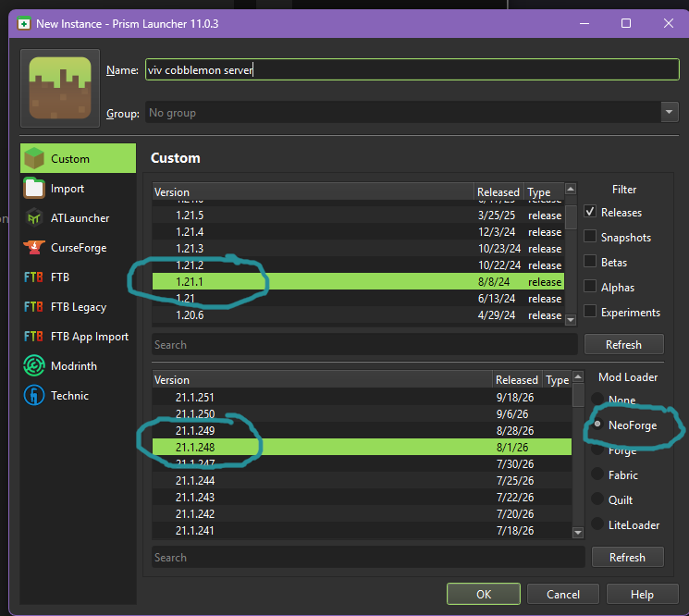Select Minecraft version 1.21.5
The width and height of the screenshot is (689, 616).
click(358, 216)
